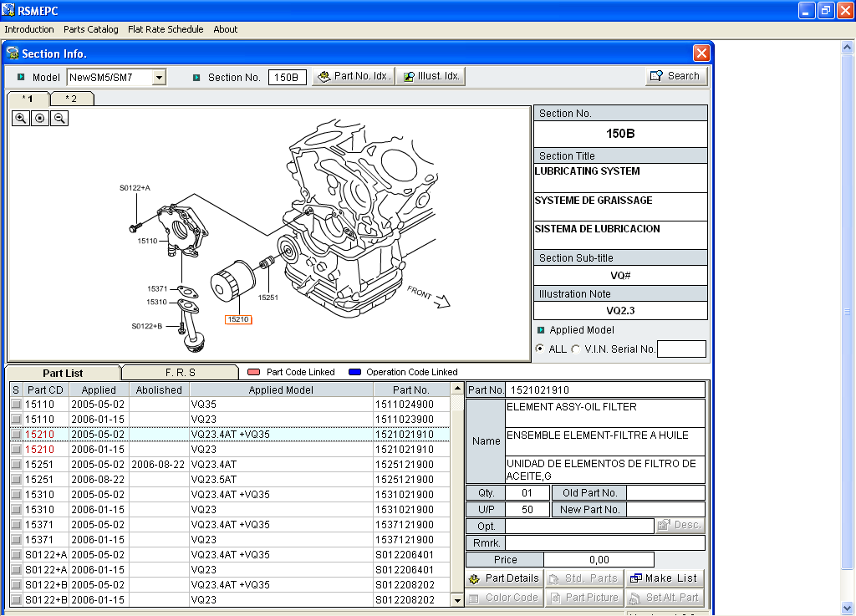Open the Parts Catalog menu
This screenshot has width=856, height=616.
coord(90,29)
